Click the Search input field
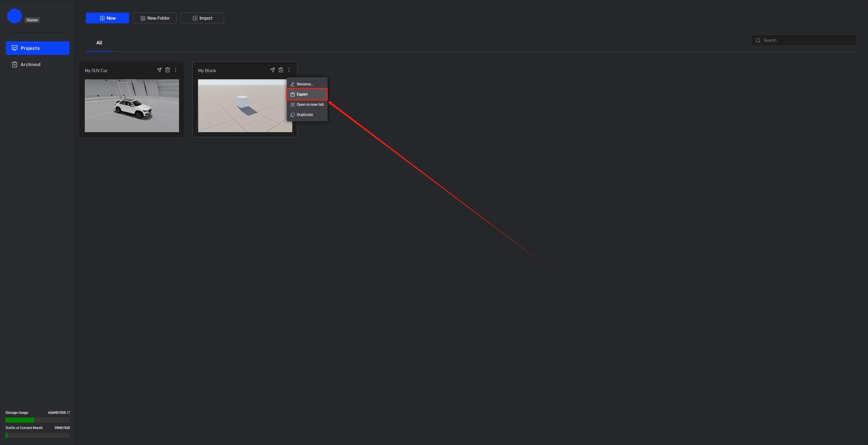The height and width of the screenshot is (445, 868). [x=804, y=40]
